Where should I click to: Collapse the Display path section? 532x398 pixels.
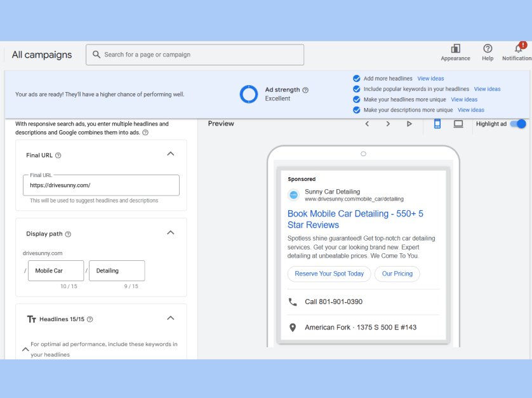point(170,232)
